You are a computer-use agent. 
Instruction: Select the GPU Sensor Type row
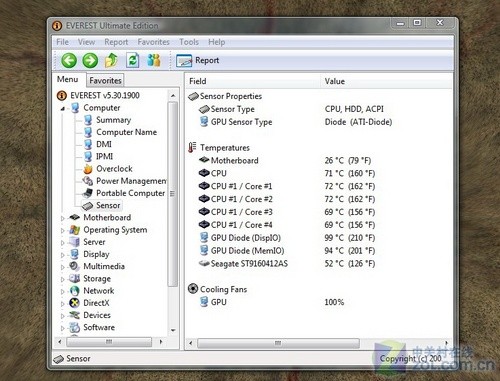tap(296, 122)
